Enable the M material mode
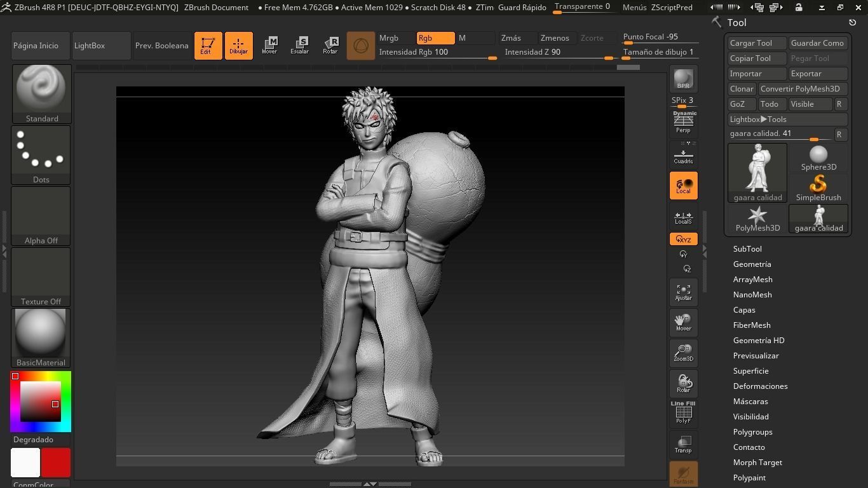This screenshot has width=868, height=488. click(475, 38)
